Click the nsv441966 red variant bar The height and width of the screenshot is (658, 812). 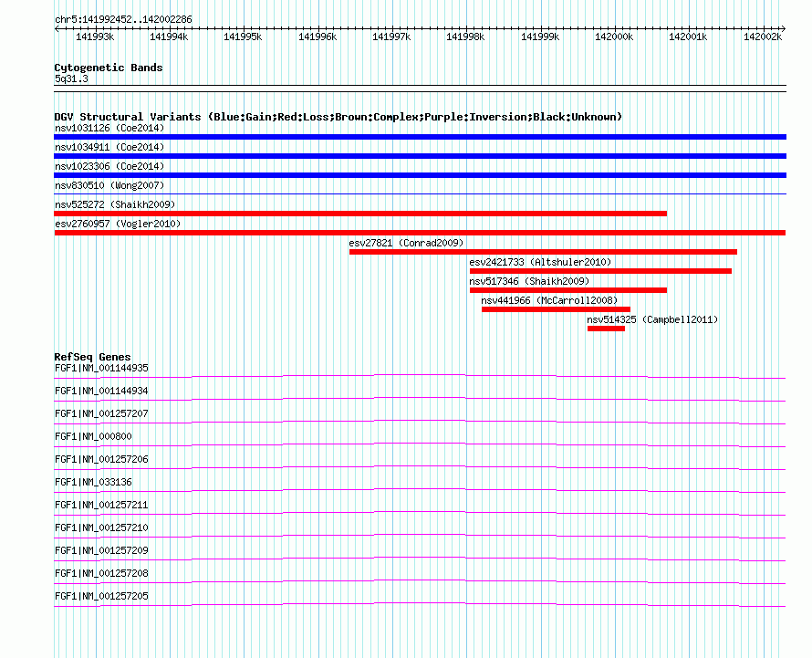(557, 309)
